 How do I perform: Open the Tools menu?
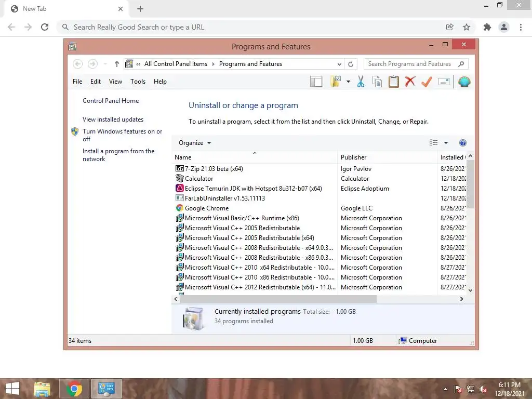[x=138, y=82]
